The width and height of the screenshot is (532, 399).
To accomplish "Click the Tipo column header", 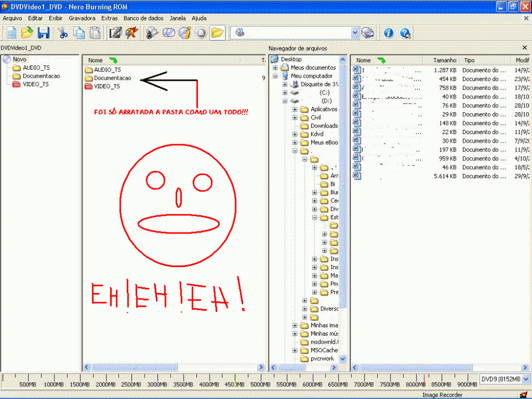I will pos(469,61).
